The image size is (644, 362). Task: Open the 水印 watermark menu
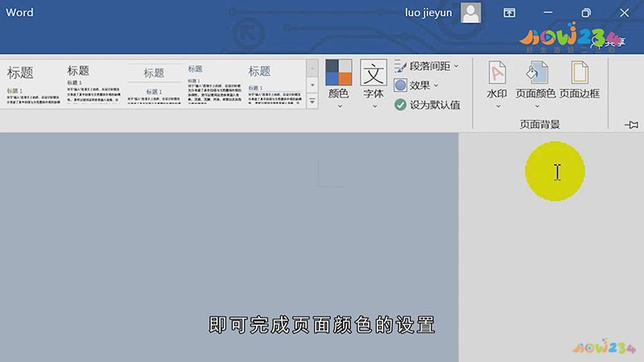tap(497, 84)
